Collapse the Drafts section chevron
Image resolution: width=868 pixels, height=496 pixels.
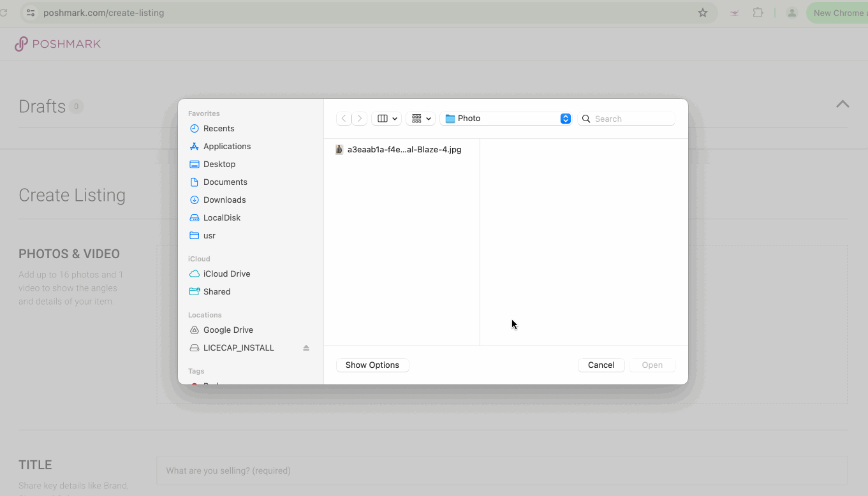[x=842, y=104]
